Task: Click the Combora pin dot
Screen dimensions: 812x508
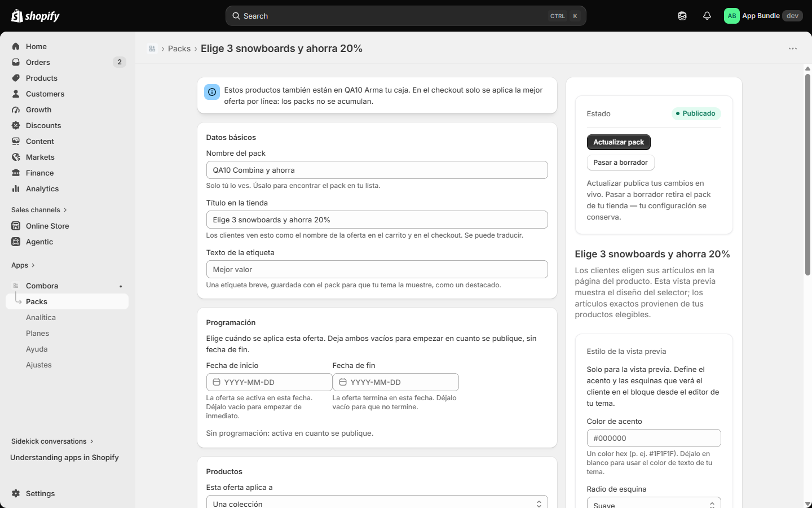Action: pyautogui.click(x=121, y=286)
